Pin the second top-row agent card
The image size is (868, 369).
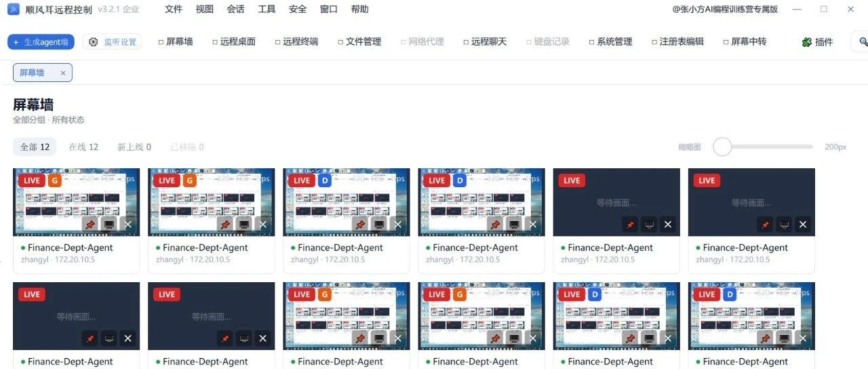click(x=225, y=225)
